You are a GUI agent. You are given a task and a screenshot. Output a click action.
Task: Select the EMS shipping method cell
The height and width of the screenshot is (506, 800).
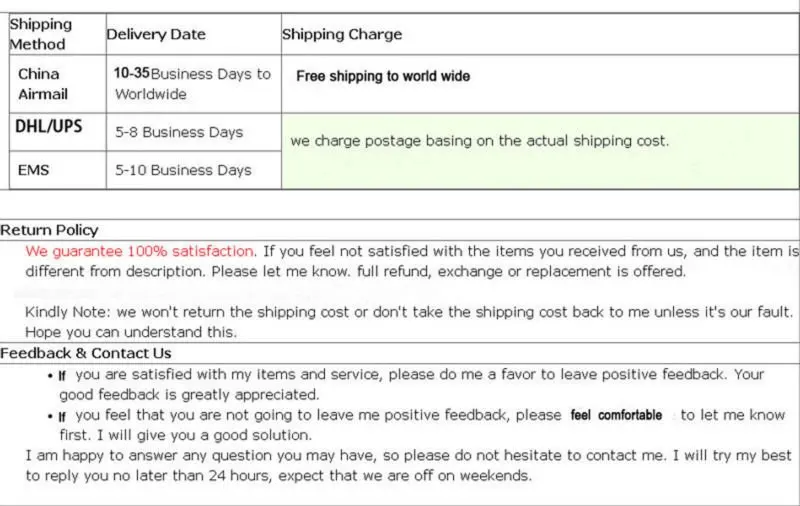(58, 170)
